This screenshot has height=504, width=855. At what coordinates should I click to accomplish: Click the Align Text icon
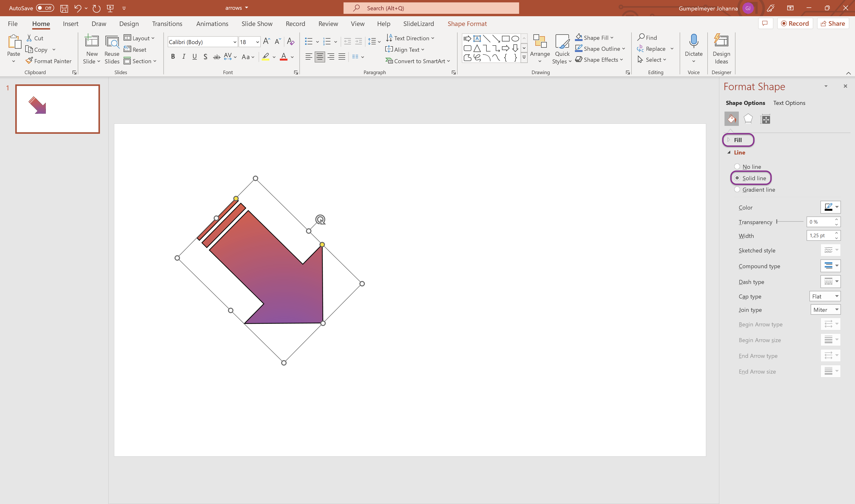[x=389, y=49]
